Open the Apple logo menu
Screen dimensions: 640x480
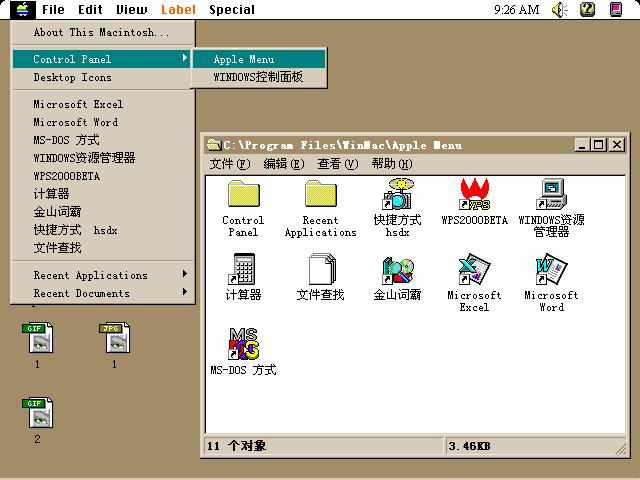(23, 9)
